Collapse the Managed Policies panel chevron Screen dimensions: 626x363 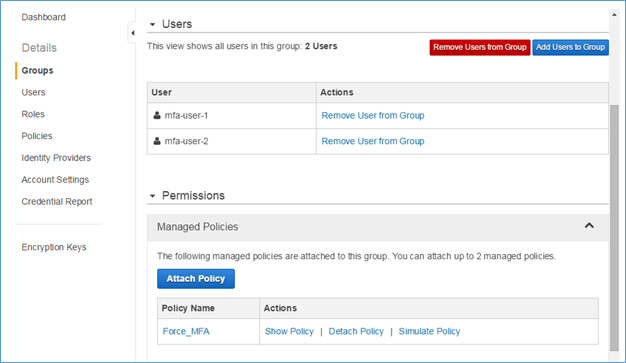[x=589, y=226]
